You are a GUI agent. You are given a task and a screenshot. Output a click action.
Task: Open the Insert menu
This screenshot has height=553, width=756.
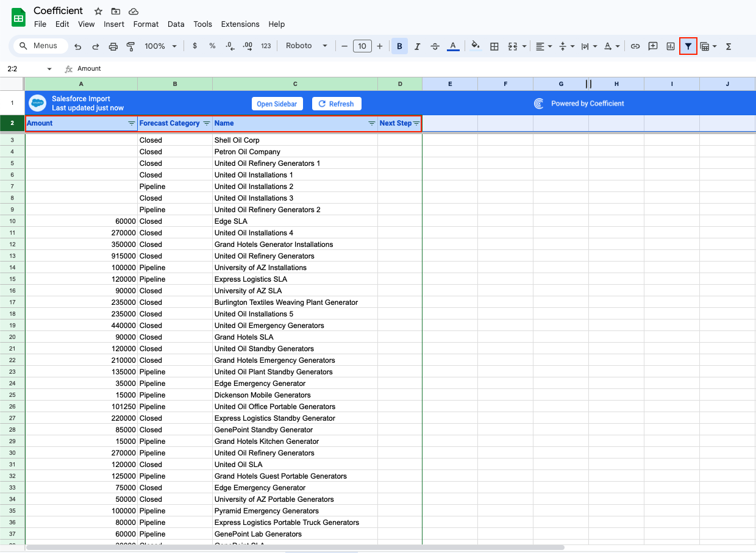click(114, 24)
